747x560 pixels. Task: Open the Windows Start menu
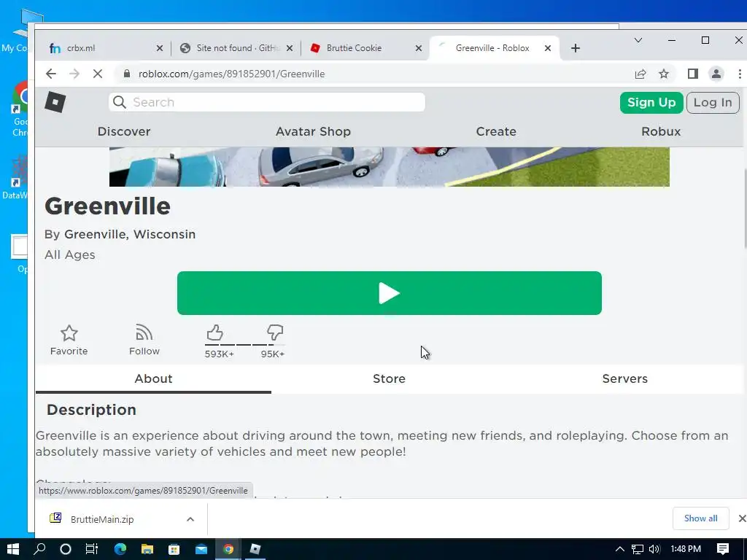pyautogui.click(x=13, y=549)
